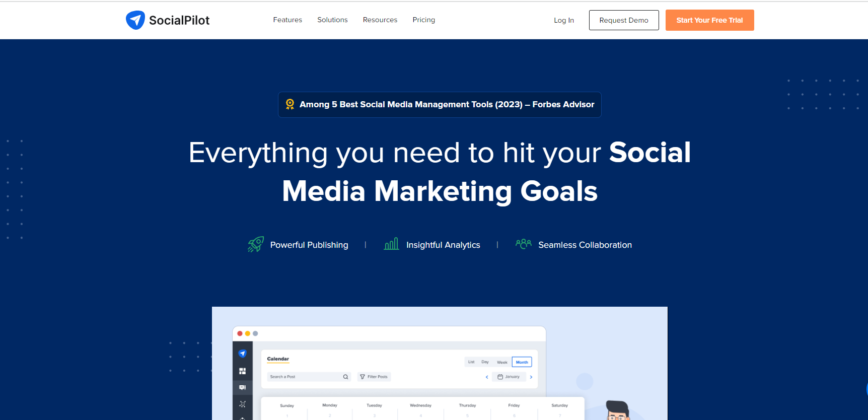Click the Monday column header

[330, 405]
